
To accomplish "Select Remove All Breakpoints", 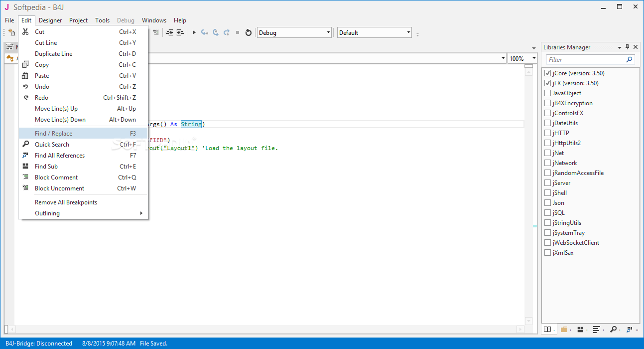I will coord(83,202).
